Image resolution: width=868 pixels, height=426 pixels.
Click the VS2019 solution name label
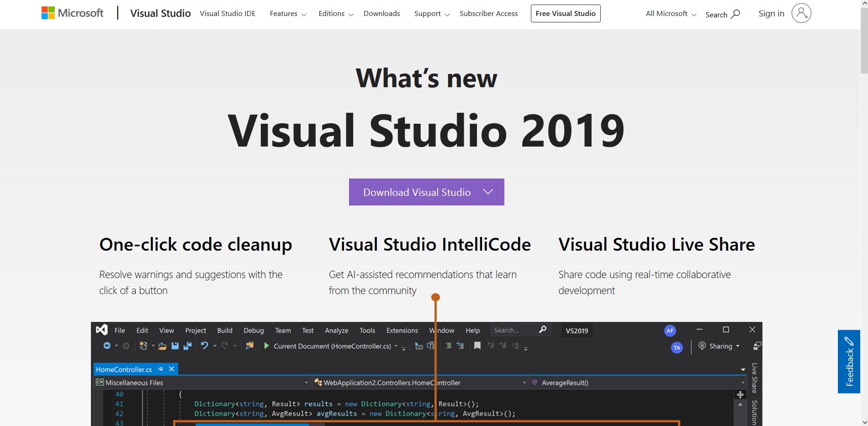tap(577, 331)
